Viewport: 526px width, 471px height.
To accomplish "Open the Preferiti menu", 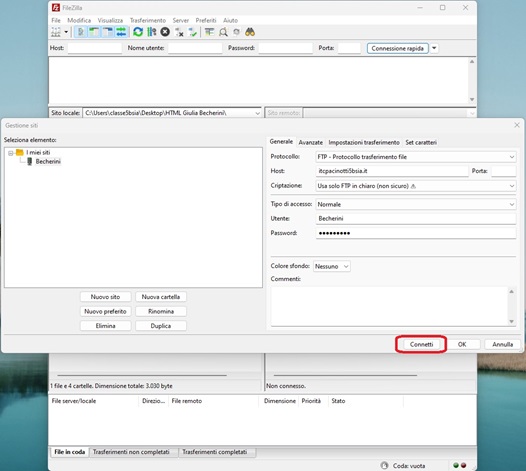I will coord(206,20).
